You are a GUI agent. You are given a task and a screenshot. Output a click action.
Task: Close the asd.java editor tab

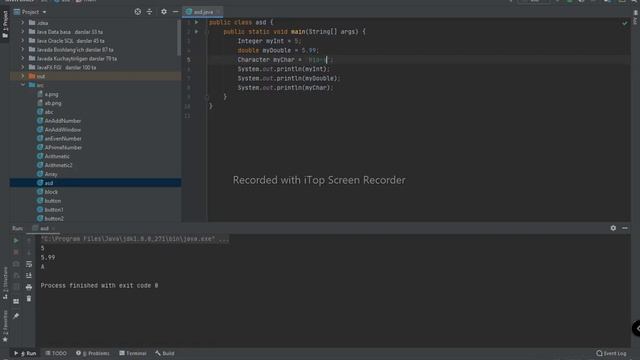coord(218,12)
